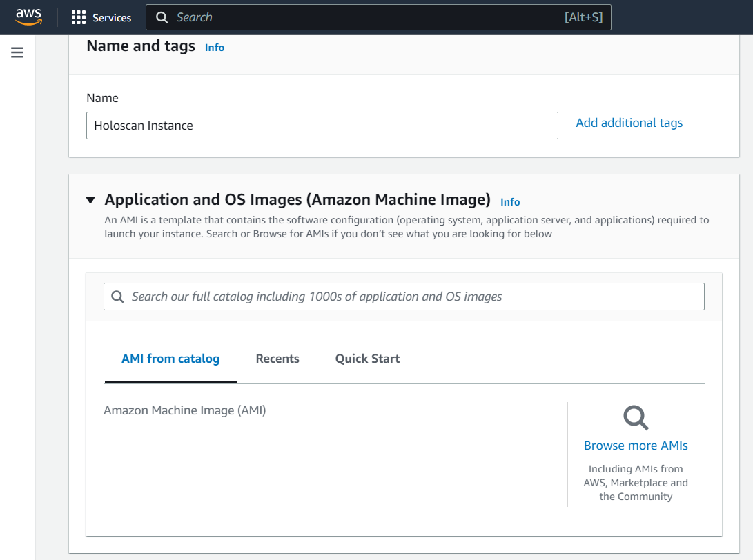Click the 'Including AMIs from AWS' description text
The image size is (753, 560).
636,483
